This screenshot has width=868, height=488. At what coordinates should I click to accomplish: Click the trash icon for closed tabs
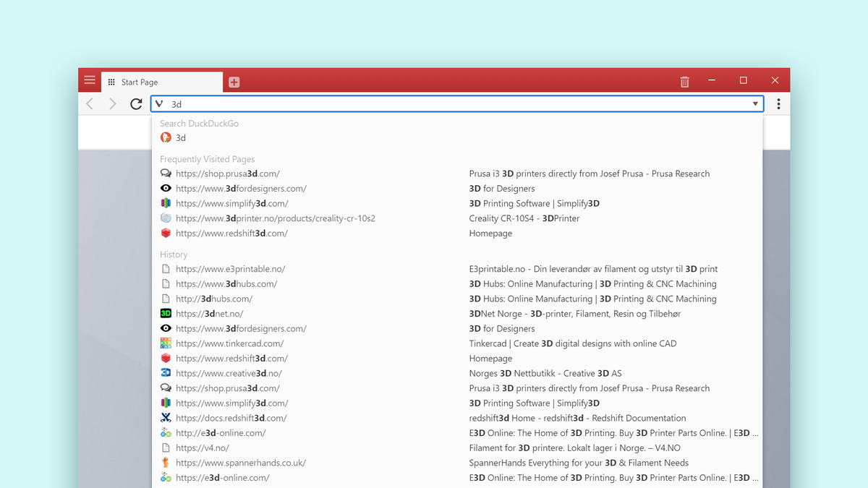[684, 82]
